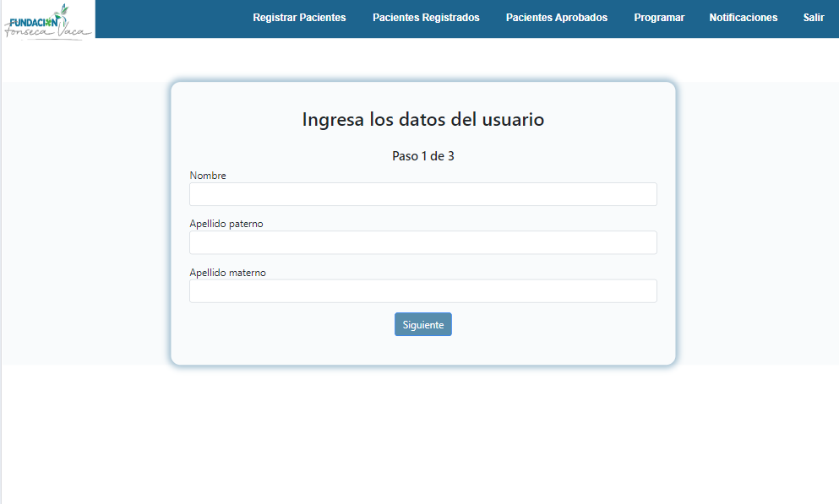Click empty blue navbar area before Registrar Pacientes

(x=169, y=19)
